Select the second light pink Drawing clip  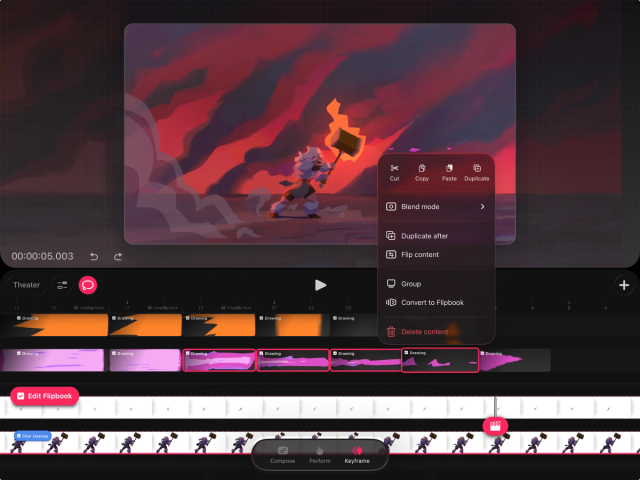pyautogui.click(x=145, y=360)
